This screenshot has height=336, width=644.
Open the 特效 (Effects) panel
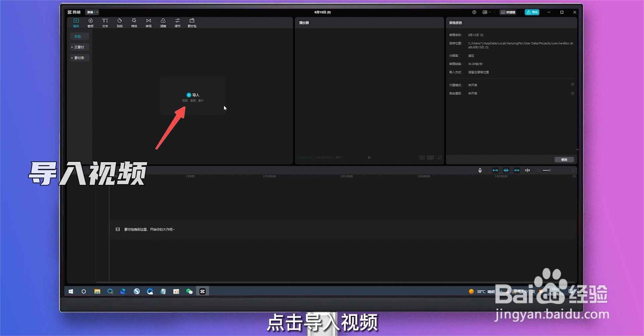(x=134, y=22)
